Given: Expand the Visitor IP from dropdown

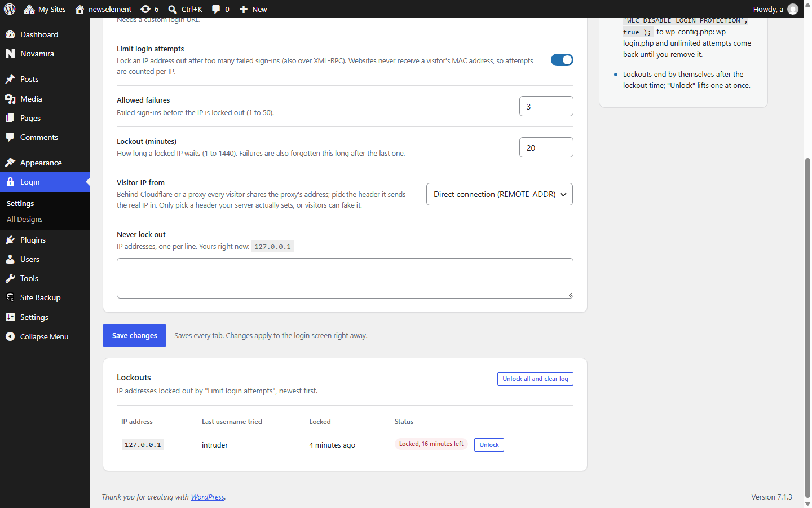Looking at the screenshot, I should [500, 194].
